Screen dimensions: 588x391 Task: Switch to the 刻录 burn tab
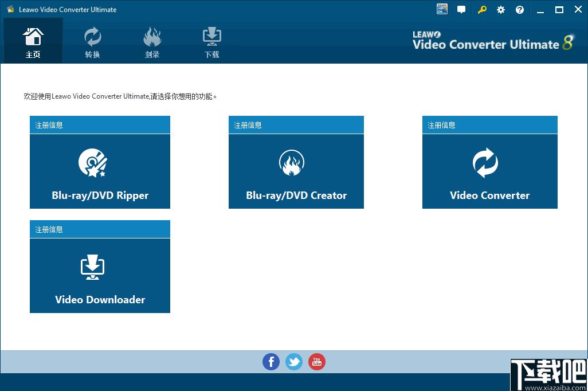(x=152, y=41)
